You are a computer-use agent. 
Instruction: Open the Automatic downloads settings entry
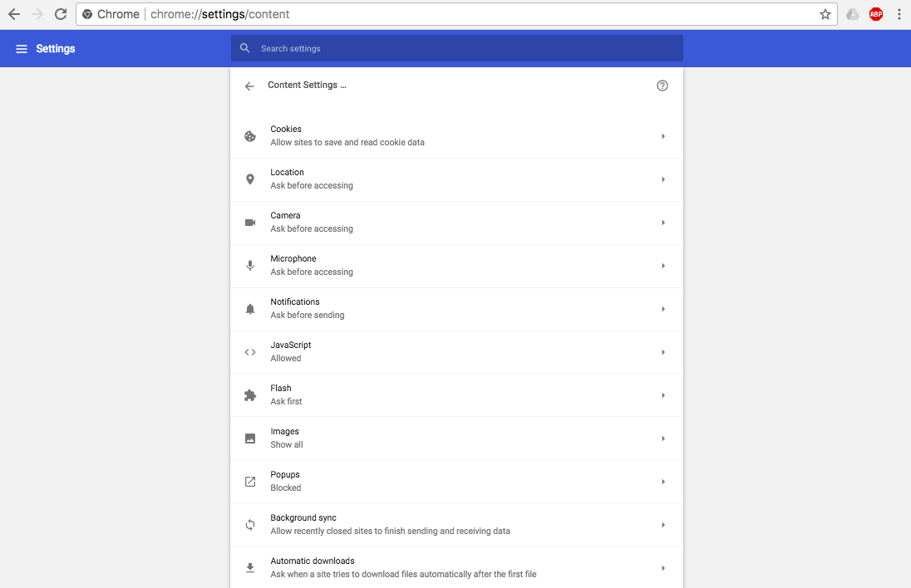[x=456, y=567]
